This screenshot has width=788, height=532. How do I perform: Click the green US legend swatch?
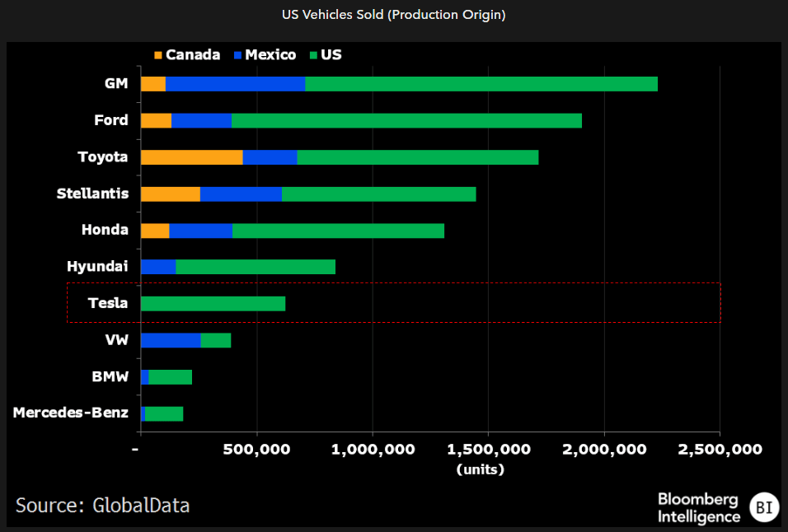point(313,55)
